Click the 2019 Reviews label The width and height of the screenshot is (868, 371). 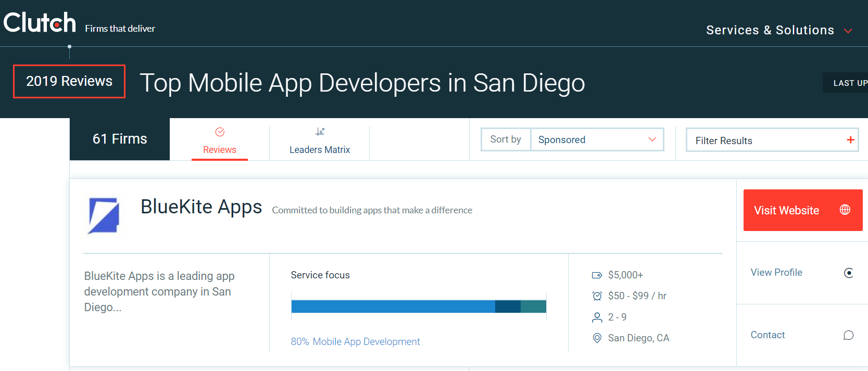[x=69, y=81]
